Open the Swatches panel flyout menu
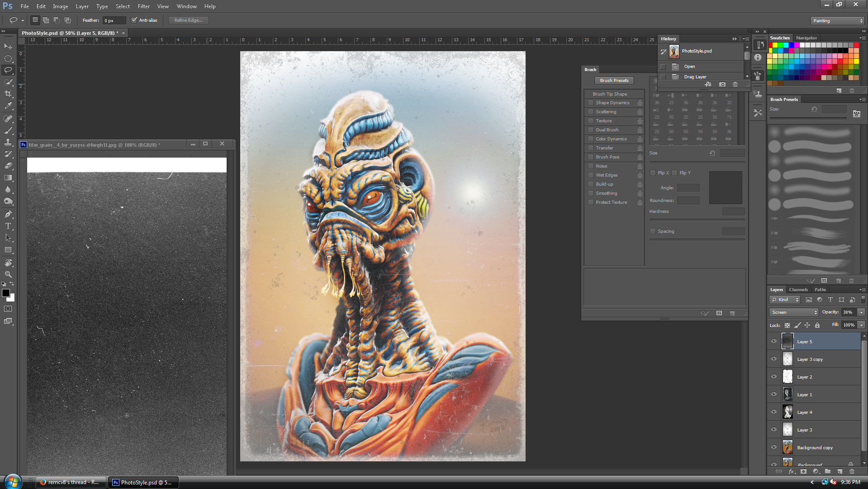 pyautogui.click(x=862, y=38)
